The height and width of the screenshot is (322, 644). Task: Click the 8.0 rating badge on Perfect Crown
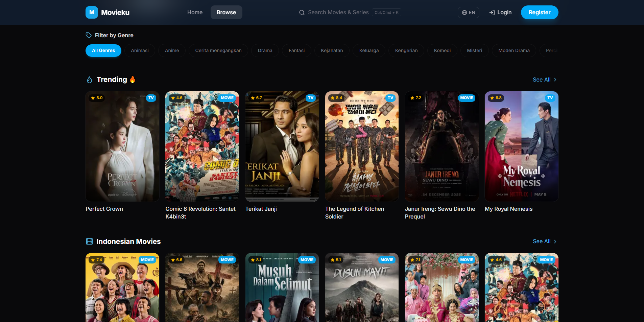[97, 98]
